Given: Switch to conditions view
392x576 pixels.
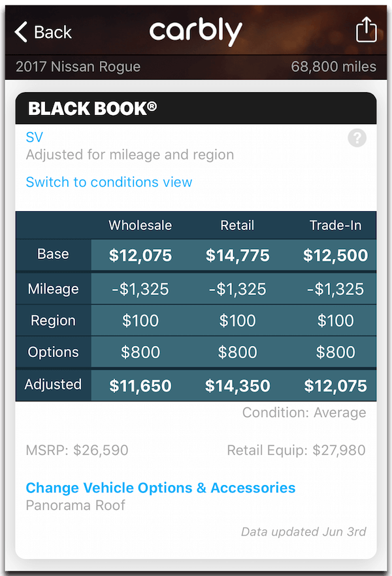Looking at the screenshot, I should (109, 182).
